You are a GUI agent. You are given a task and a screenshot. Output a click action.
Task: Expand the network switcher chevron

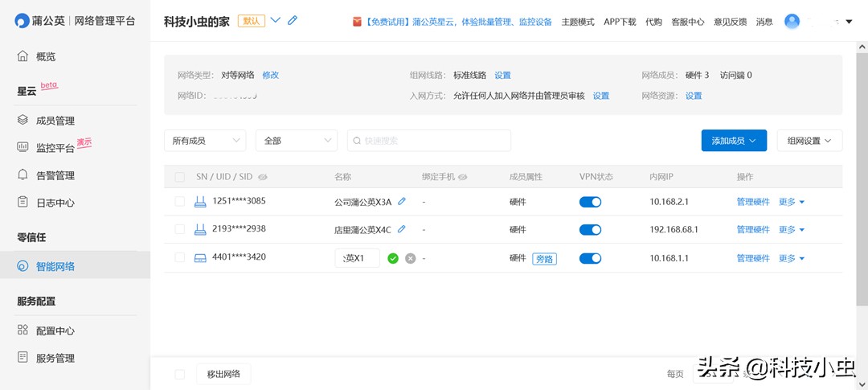click(x=275, y=20)
